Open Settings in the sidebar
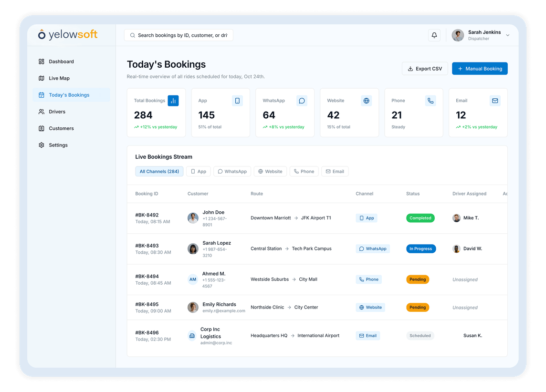This screenshot has width=546, height=392. click(x=58, y=145)
